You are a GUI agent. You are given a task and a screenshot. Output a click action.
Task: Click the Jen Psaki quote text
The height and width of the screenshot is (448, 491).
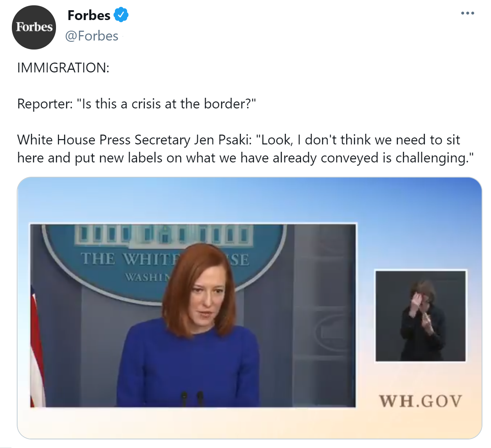tap(245, 149)
